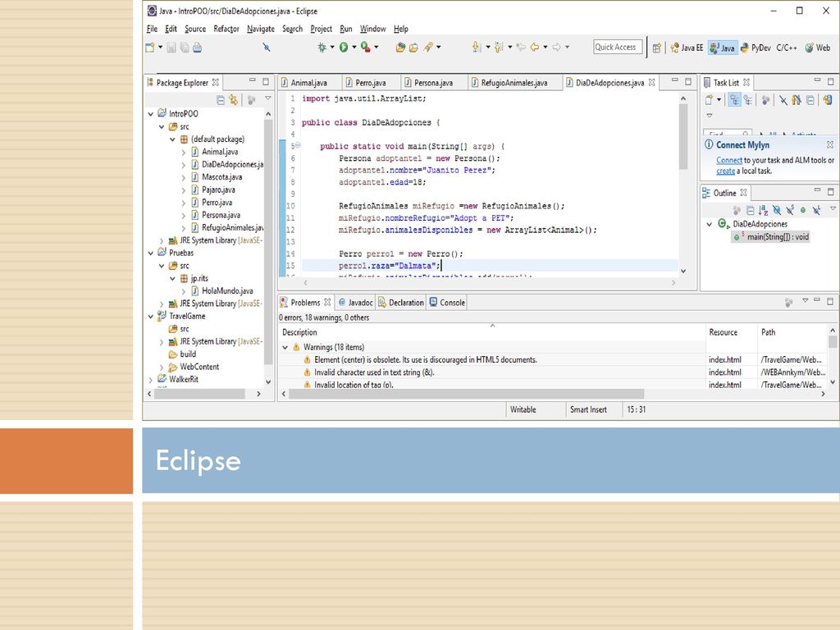Viewport: 840px width, 630px height.
Task: Switch to the PyDev perspective
Action: coord(755,48)
